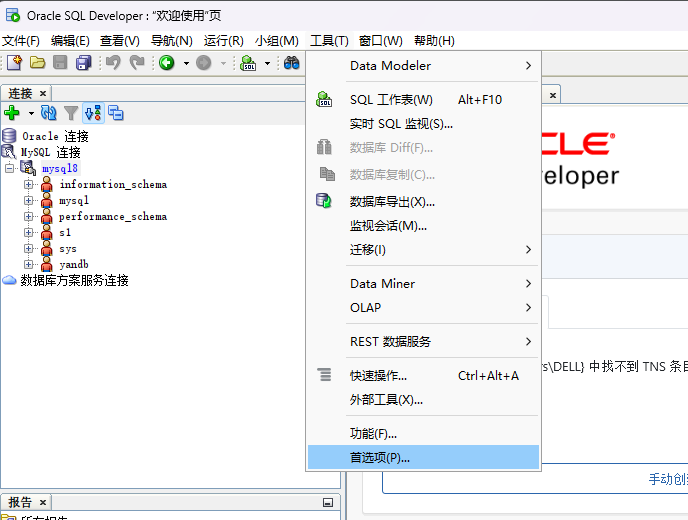The height and width of the screenshot is (520, 688).
Task: Select 外部工具(X)... menu entry
Action: pos(423,399)
